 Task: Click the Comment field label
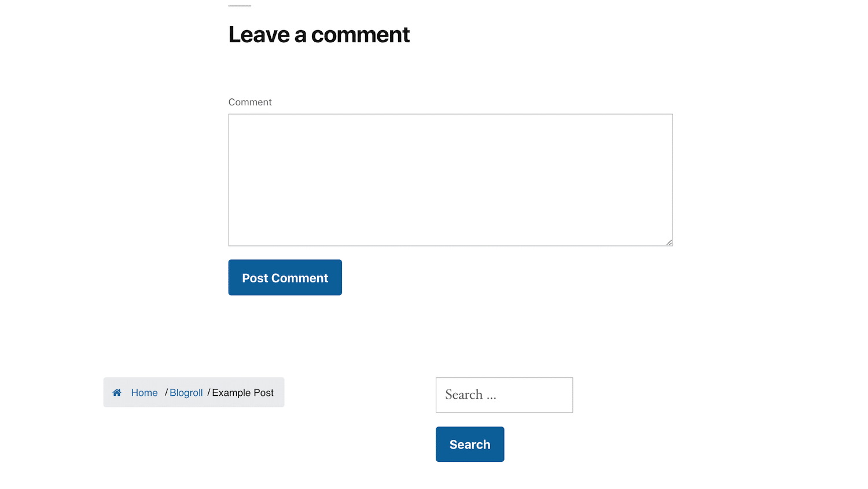(x=250, y=102)
